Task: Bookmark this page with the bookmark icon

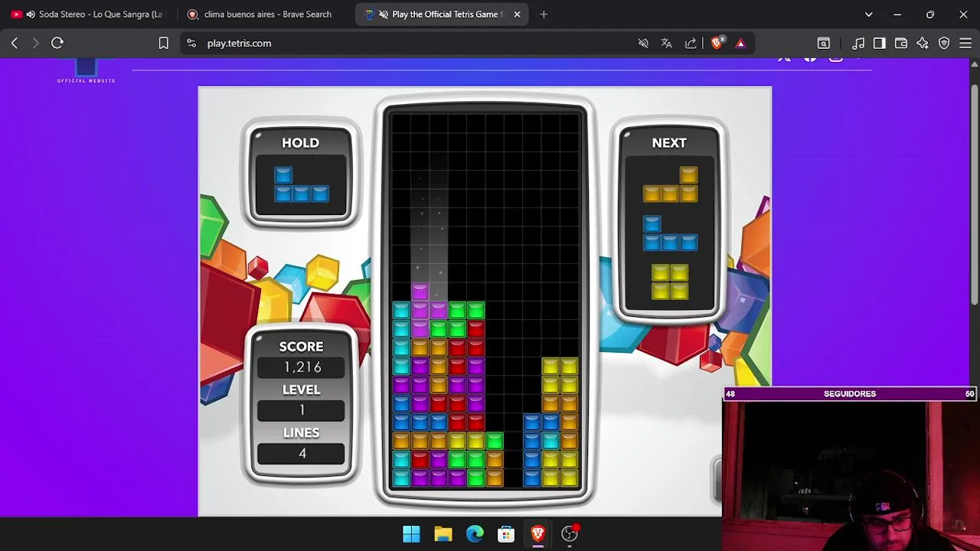Action: pyautogui.click(x=163, y=44)
